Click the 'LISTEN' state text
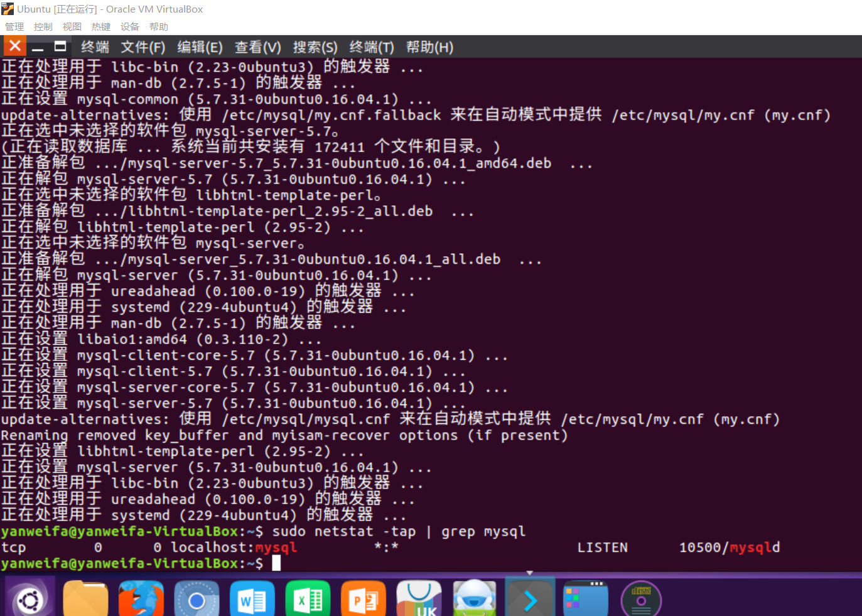The height and width of the screenshot is (616, 862). pos(602,548)
